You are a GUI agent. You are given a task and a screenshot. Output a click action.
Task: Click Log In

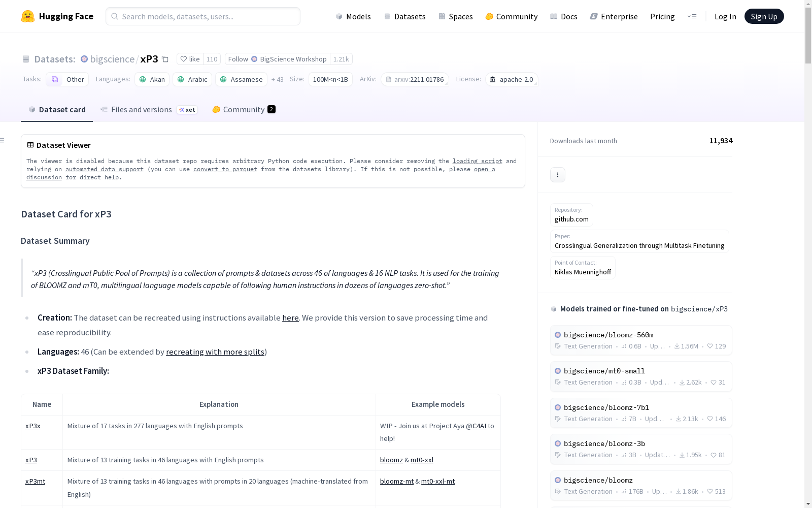click(725, 16)
